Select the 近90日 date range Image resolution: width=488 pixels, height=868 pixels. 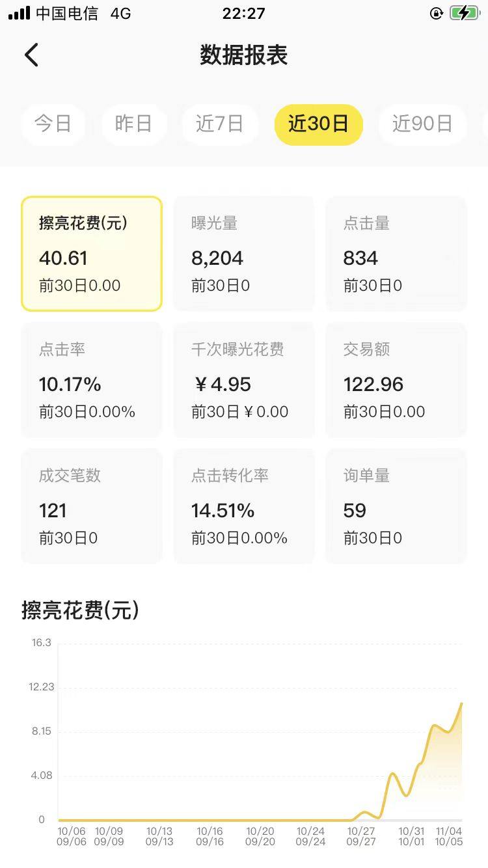(422, 124)
